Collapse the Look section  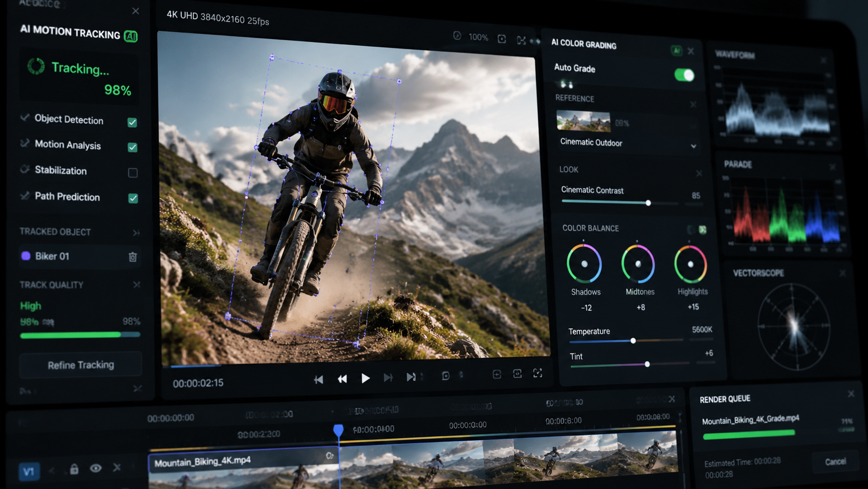pos(699,173)
